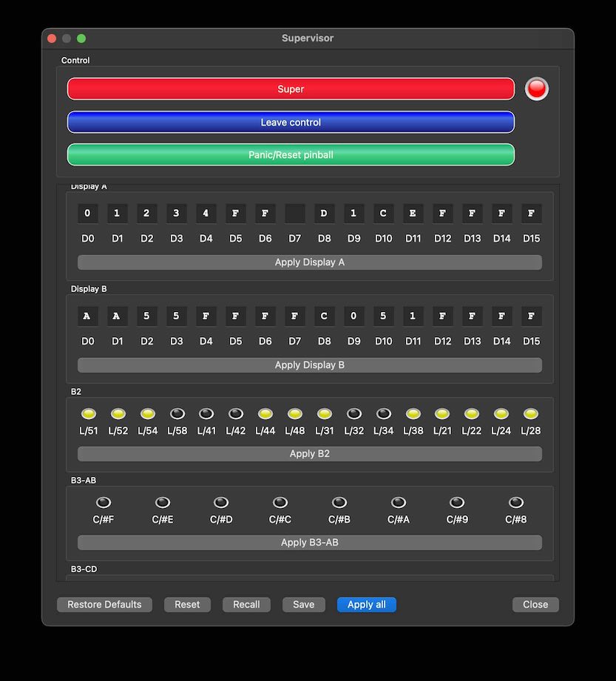Viewport: 616px width, 681px height.
Task: Apply Display B settings
Action: [x=309, y=365]
